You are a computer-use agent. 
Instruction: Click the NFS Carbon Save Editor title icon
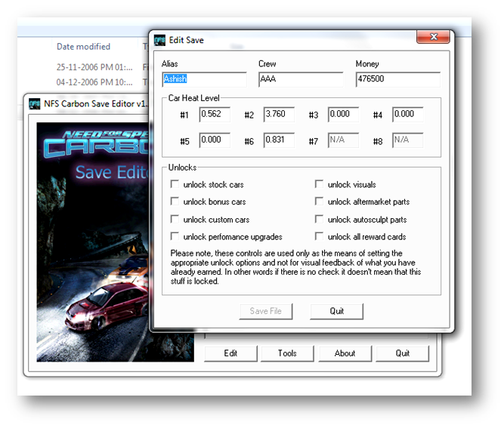point(35,104)
